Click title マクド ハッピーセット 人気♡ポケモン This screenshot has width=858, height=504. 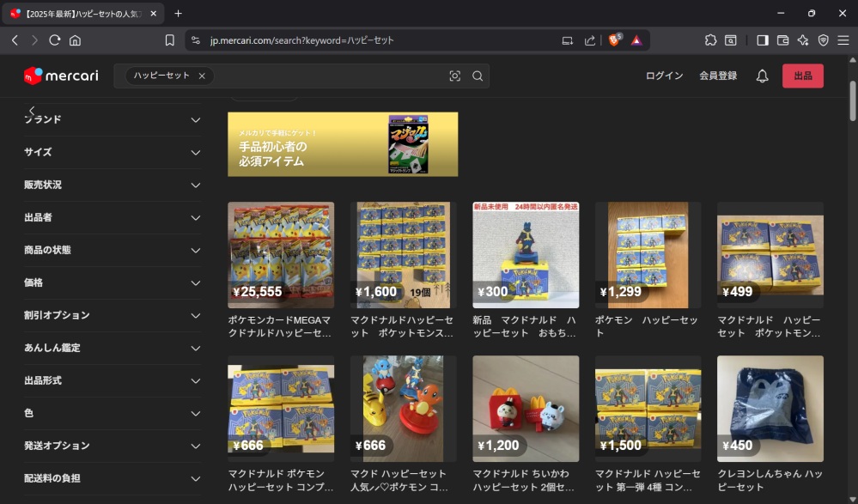tap(400, 481)
